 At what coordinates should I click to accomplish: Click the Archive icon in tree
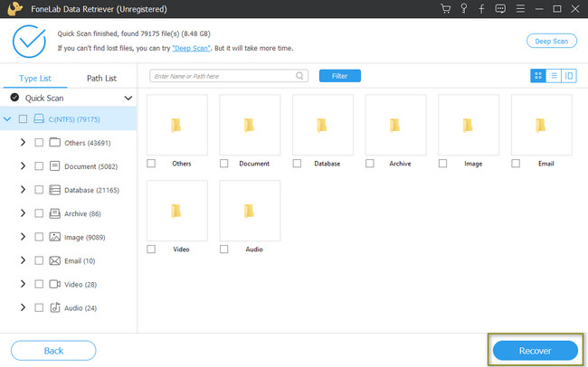55,213
